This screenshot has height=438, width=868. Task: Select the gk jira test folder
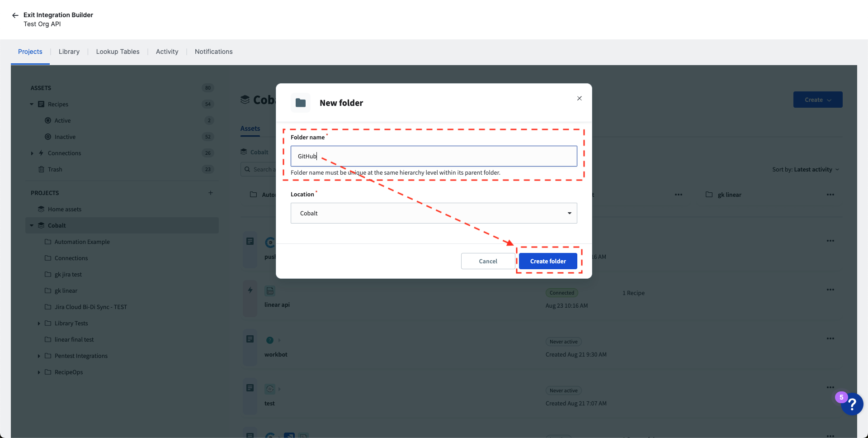[68, 274]
